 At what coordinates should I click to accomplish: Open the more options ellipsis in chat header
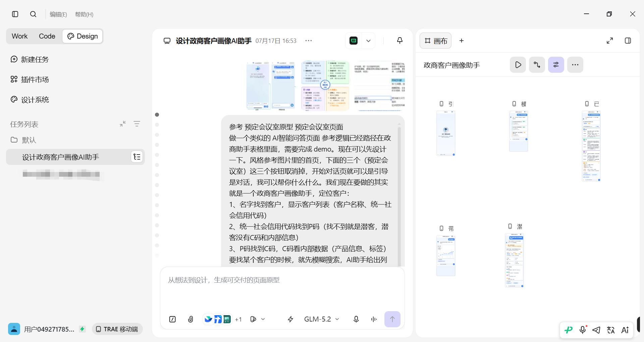[309, 41]
